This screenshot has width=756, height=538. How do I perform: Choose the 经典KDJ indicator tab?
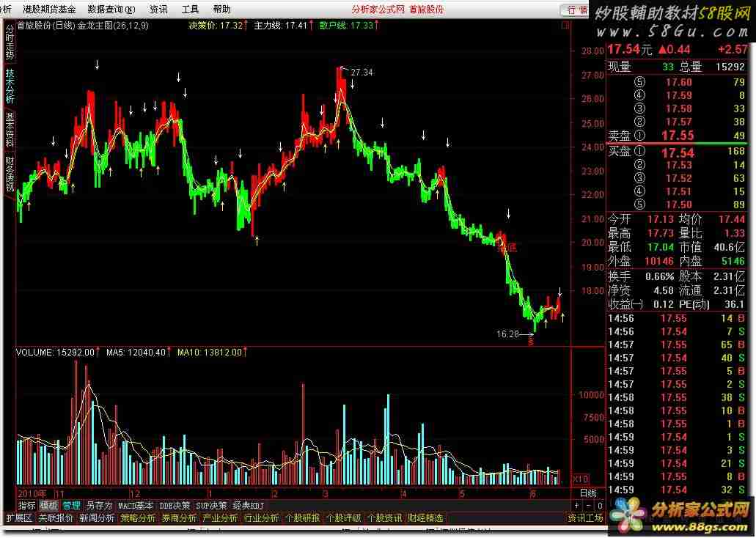(x=248, y=505)
